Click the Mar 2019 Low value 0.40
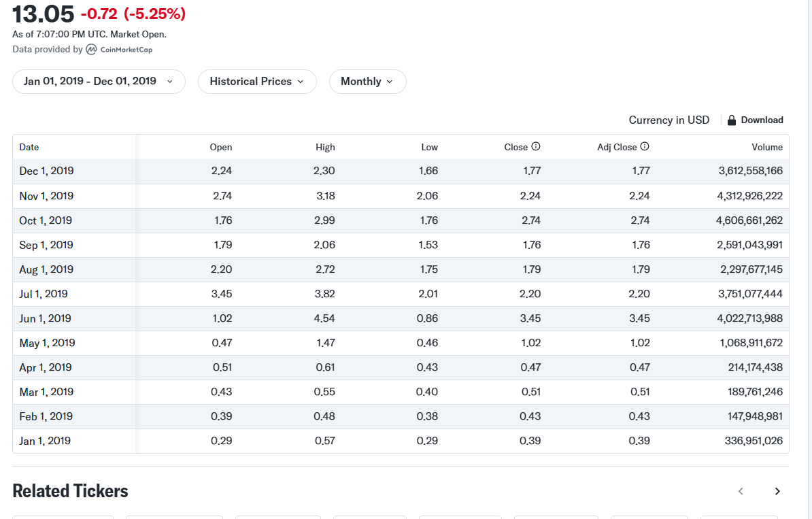812x519 pixels. click(x=427, y=392)
